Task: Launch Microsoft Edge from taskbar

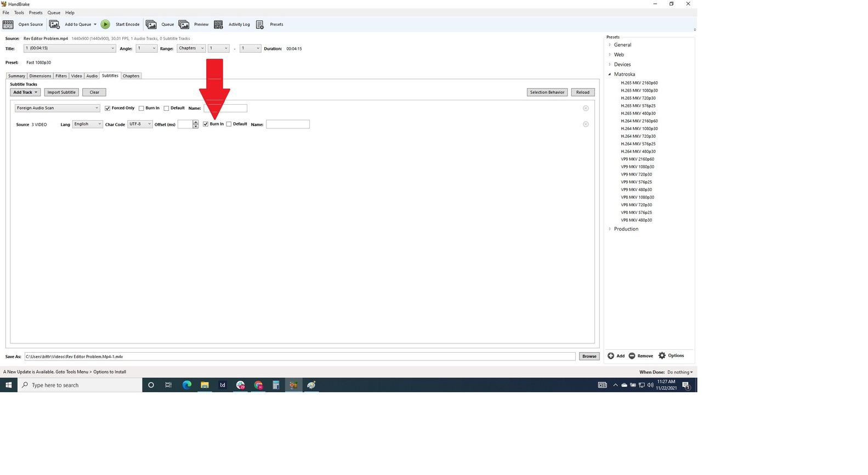Action: click(x=186, y=385)
